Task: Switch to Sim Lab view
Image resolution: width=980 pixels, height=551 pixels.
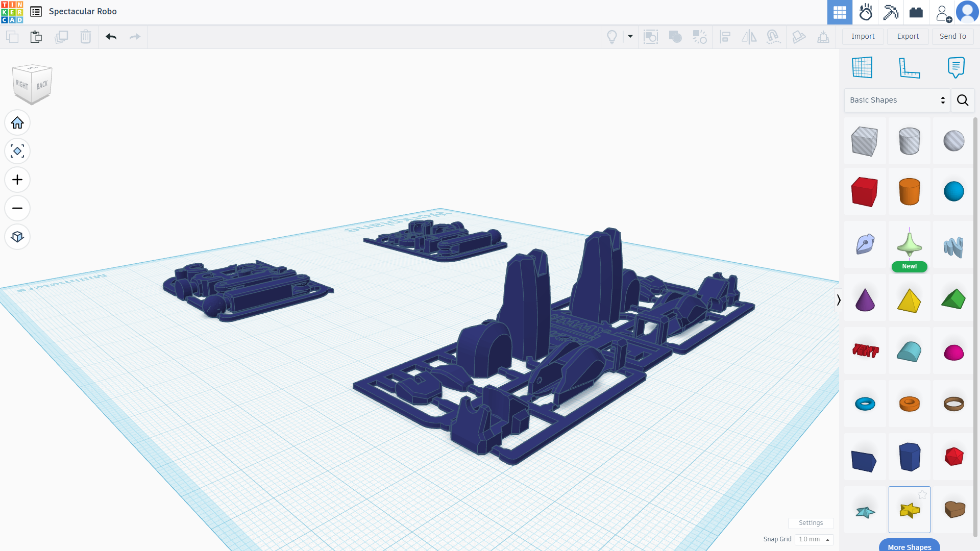Action: coord(866,12)
